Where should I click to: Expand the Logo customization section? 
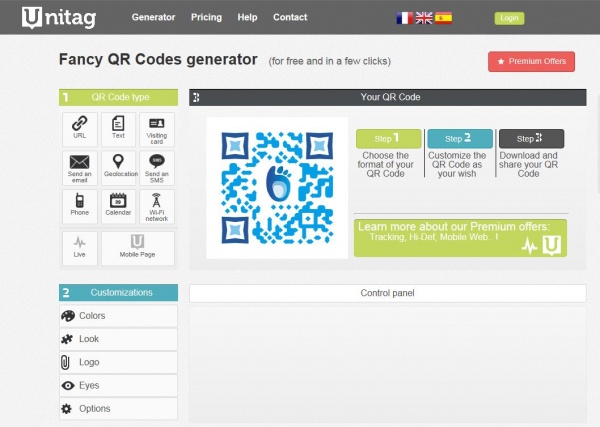click(118, 362)
